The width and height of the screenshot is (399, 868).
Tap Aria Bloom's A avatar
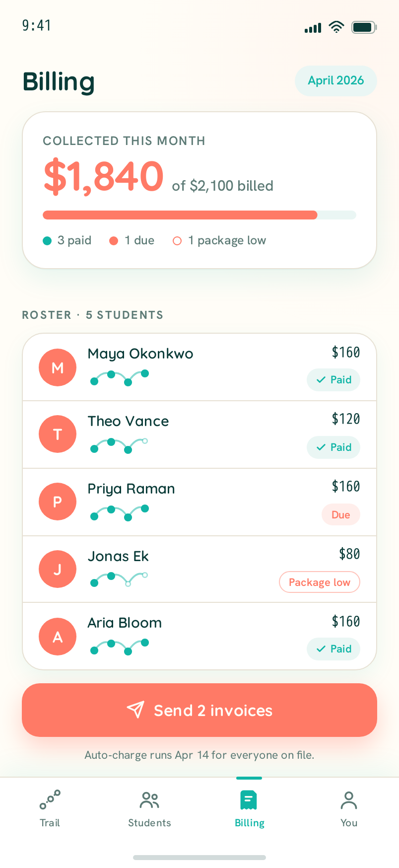[x=58, y=637]
